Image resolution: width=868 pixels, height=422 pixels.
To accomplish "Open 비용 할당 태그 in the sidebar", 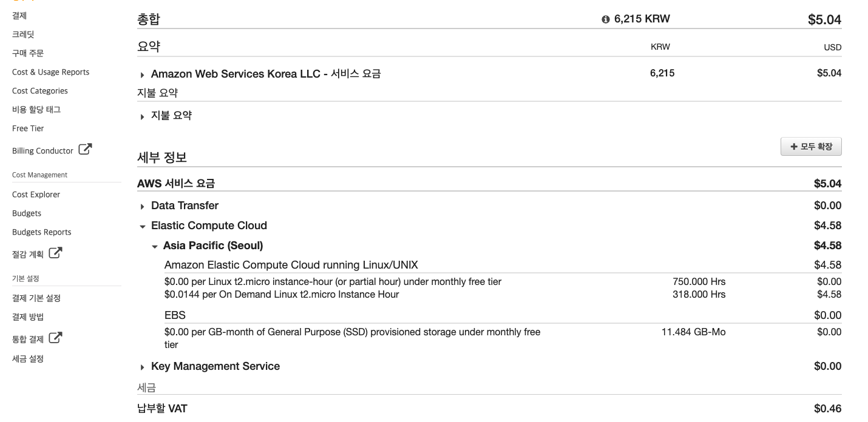I will (36, 110).
